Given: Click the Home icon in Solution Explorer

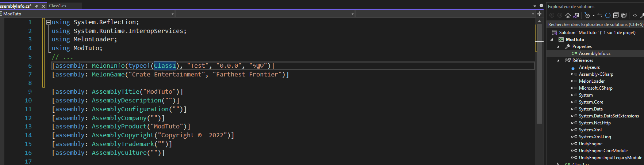Looking at the screenshot, I should (x=568, y=15).
